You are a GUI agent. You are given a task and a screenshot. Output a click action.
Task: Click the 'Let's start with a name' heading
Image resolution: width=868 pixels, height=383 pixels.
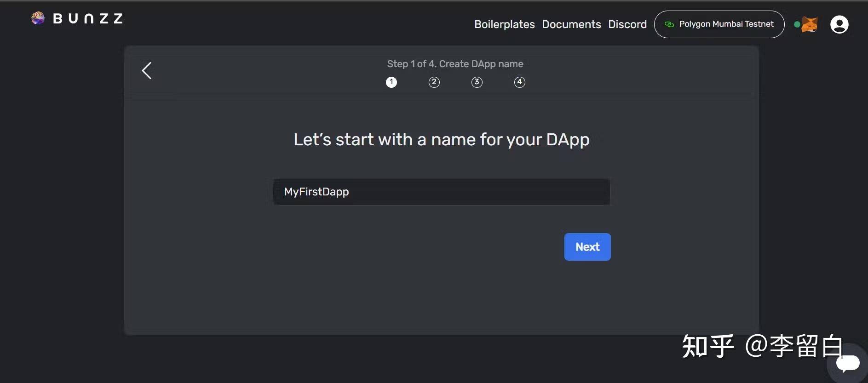pos(442,139)
